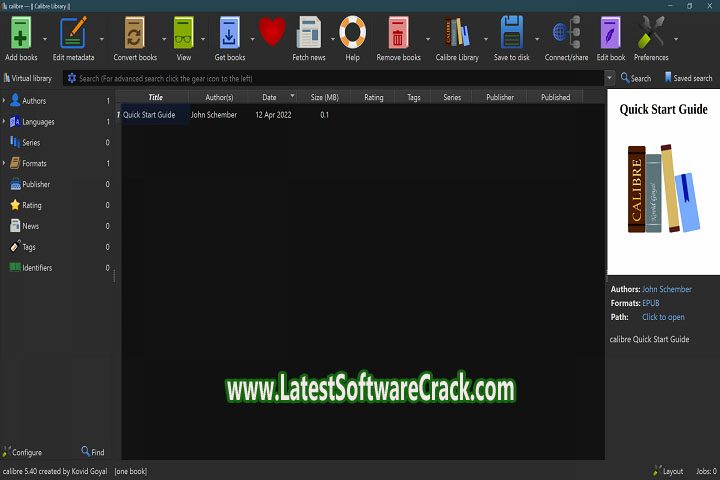Click the red heart donate icon
Image resolution: width=720 pixels, height=480 pixels.
(x=272, y=33)
